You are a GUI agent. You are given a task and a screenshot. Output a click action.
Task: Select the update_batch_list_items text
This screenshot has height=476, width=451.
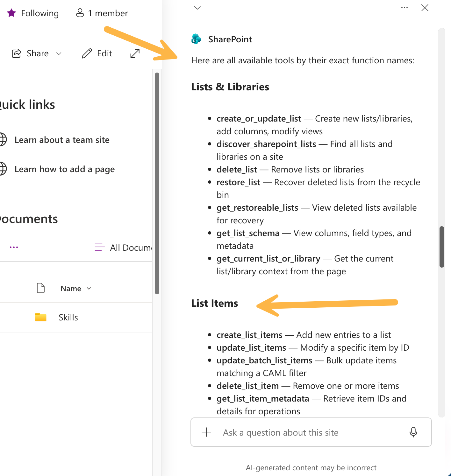click(x=264, y=360)
